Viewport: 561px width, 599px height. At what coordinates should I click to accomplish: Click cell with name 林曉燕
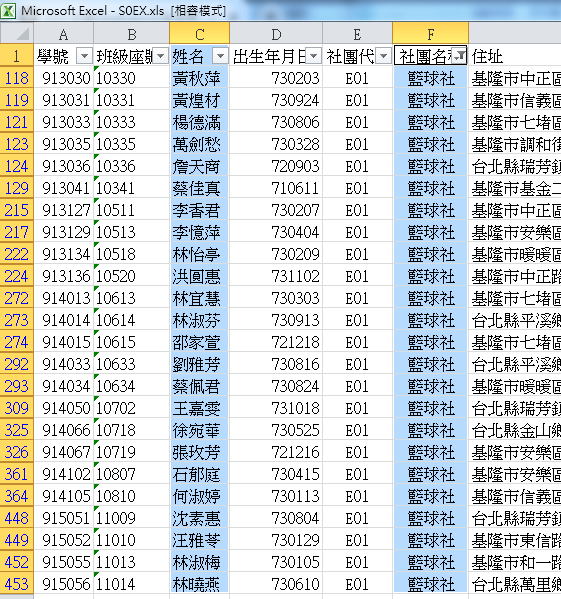click(x=200, y=584)
